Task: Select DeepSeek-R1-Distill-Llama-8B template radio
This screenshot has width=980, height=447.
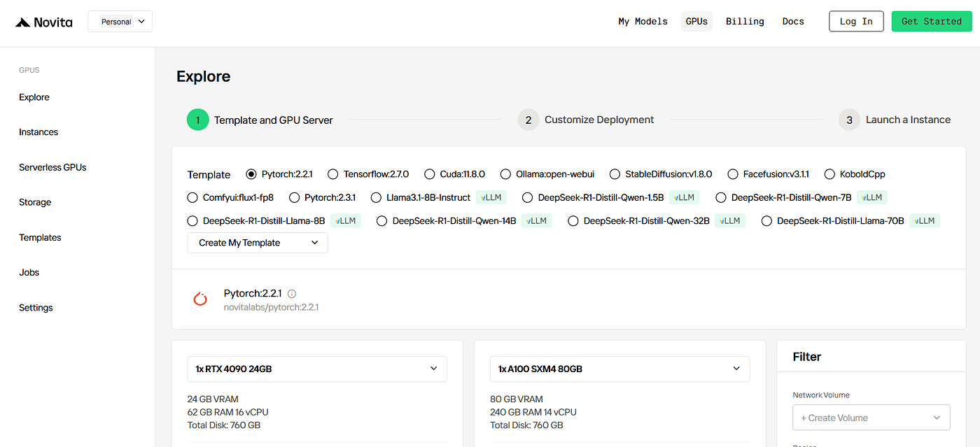Action: coord(192,221)
